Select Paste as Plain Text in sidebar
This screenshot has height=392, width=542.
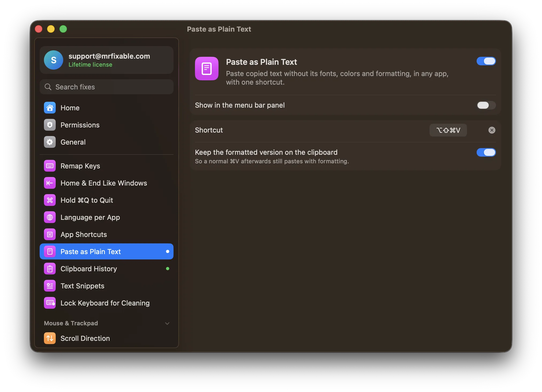106,252
